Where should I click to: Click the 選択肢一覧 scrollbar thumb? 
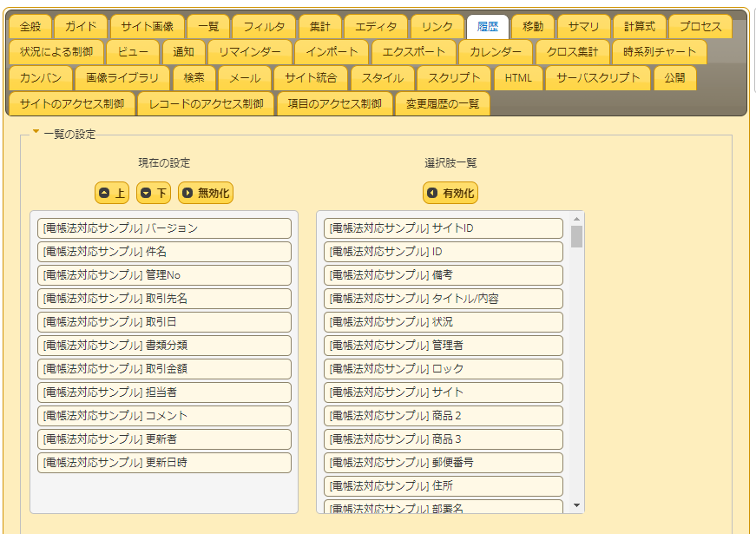coord(576,236)
